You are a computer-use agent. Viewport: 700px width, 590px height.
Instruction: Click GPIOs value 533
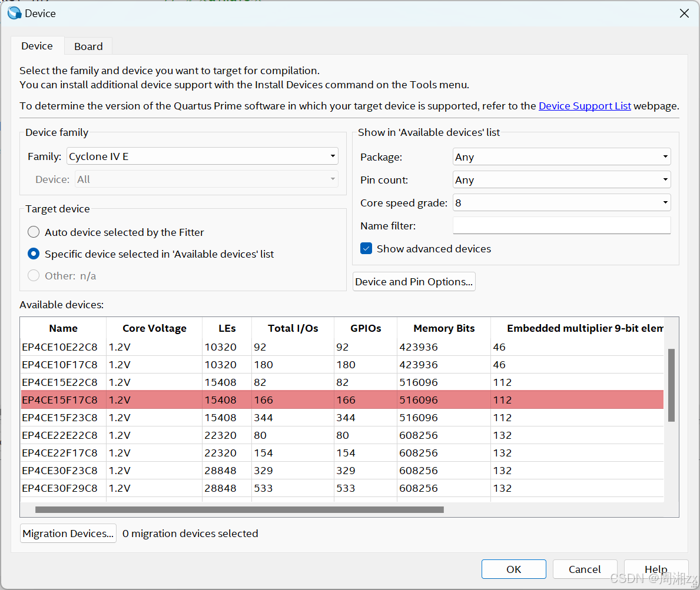(346, 488)
